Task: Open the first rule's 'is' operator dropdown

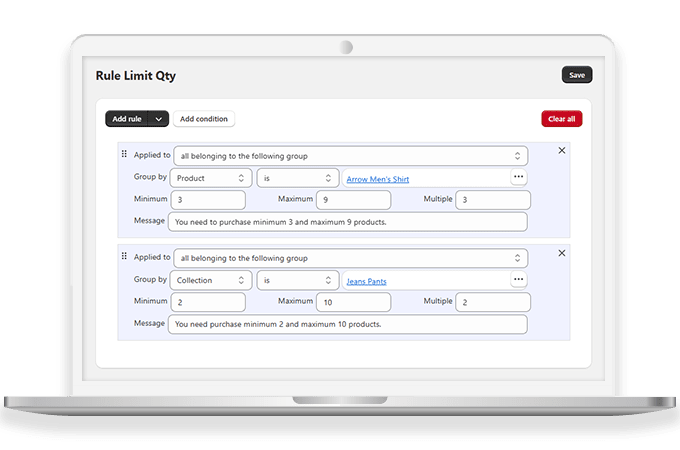Action: (x=298, y=178)
